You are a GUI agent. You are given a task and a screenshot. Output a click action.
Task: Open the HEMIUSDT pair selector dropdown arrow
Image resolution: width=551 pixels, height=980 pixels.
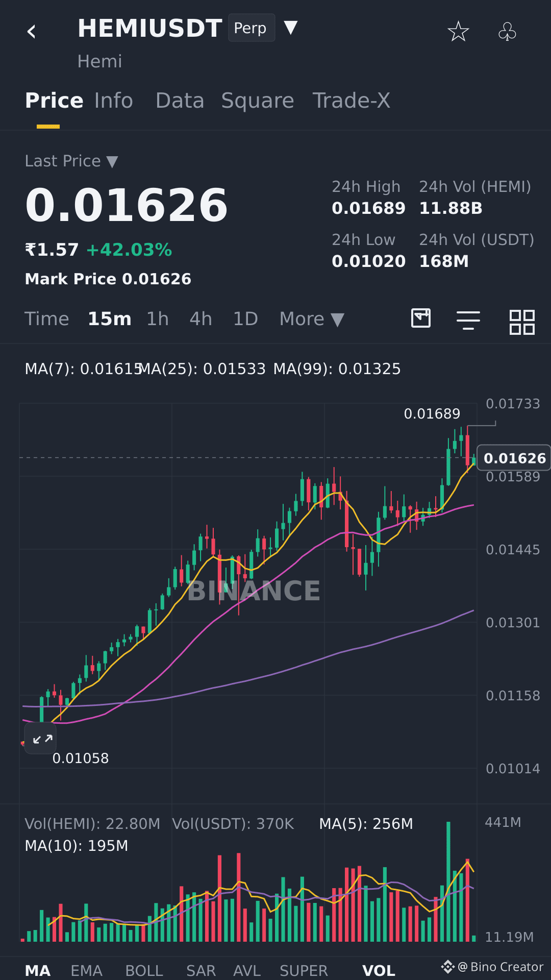[x=290, y=28]
